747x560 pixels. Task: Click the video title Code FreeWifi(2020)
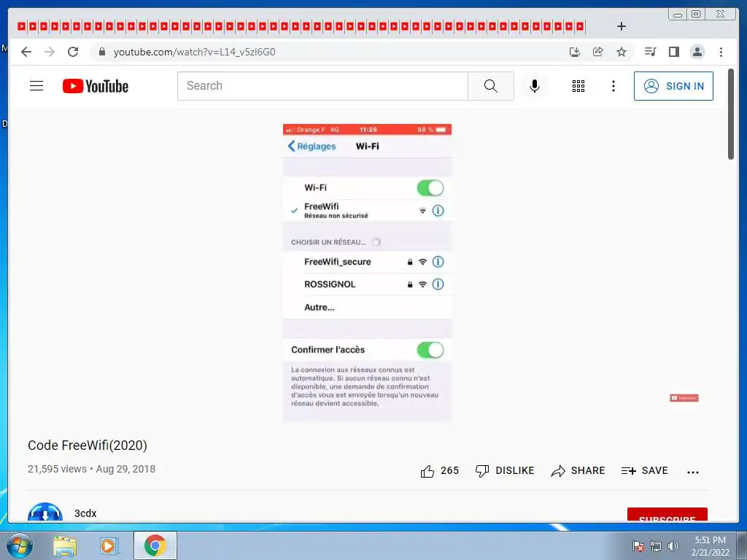coord(88,446)
